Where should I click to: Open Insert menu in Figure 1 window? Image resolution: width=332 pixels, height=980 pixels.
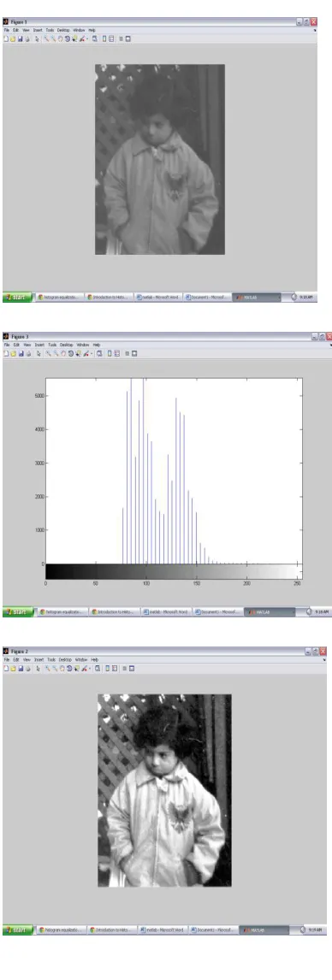[x=38, y=30]
